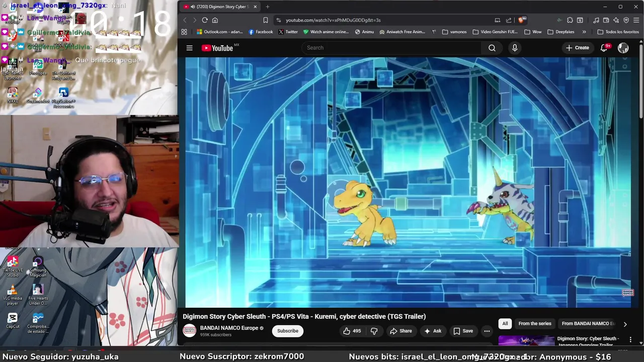Open the vamonos bookmark folder
The image size is (644, 362).
tap(454, 32)
